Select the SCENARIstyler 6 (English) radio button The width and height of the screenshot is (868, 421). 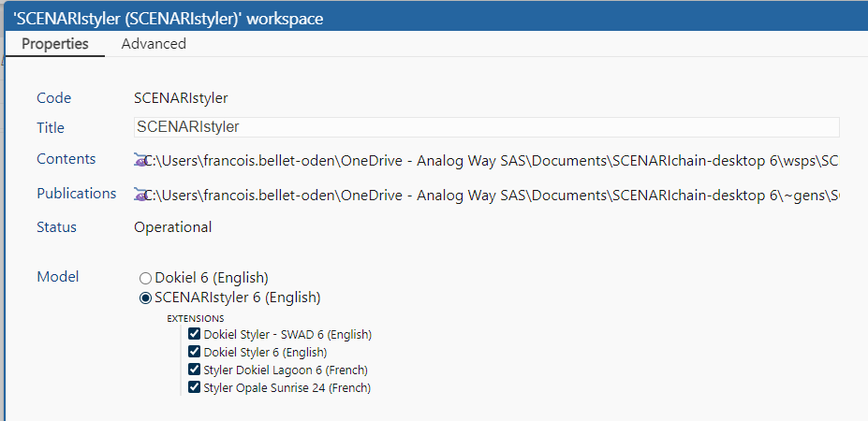pos(145,298)
